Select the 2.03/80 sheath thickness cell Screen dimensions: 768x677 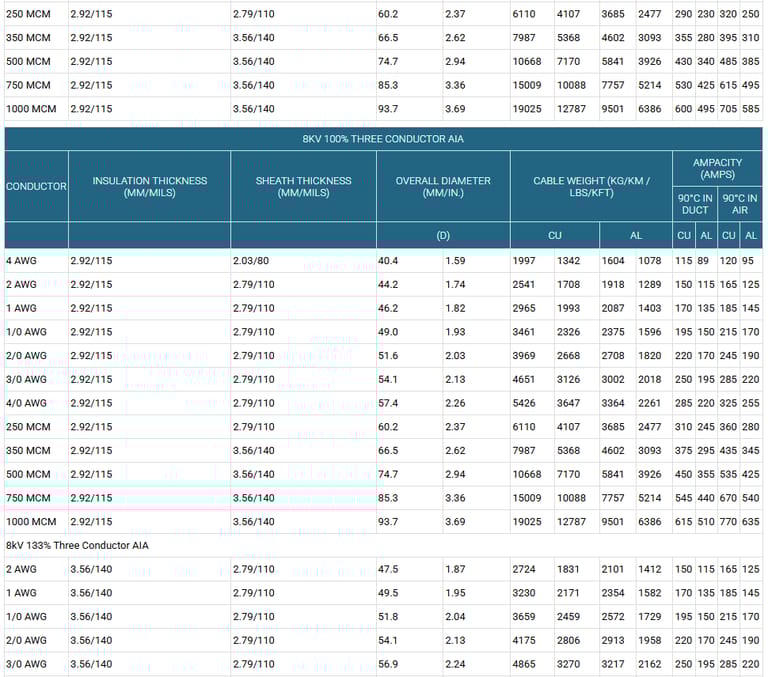pos(252,261)
